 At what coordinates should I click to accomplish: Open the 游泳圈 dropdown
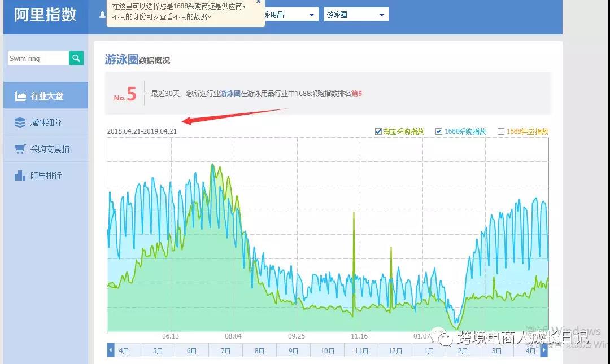356,14
